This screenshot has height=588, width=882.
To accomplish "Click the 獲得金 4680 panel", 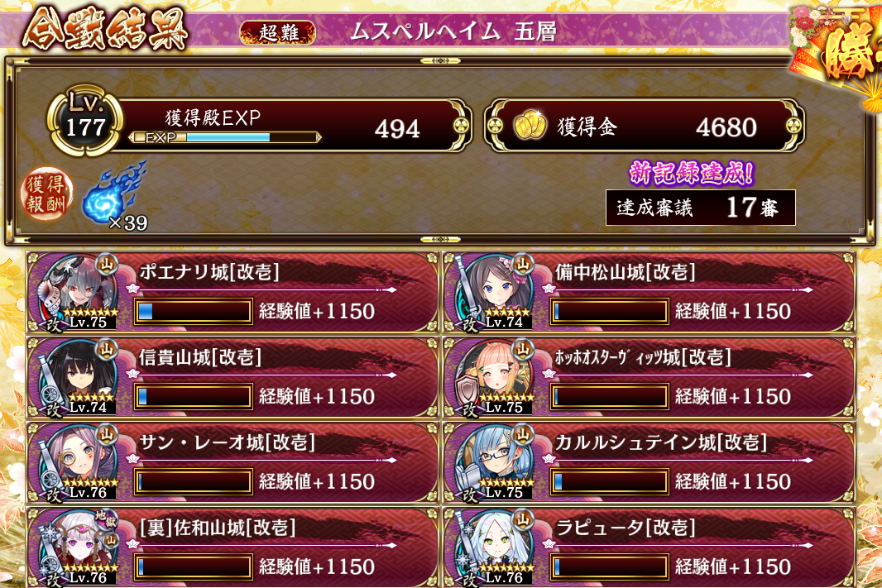I will point(645,126).
